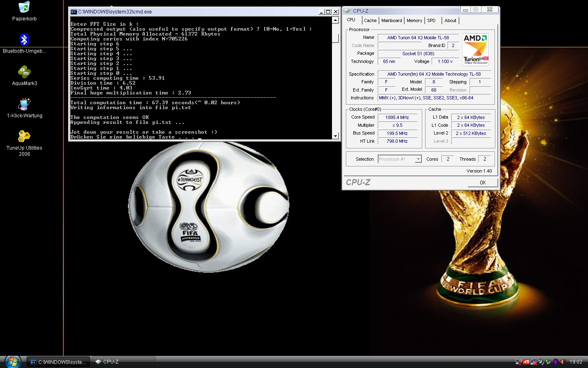Click the OK button in CPU-Z

point(483,183)
